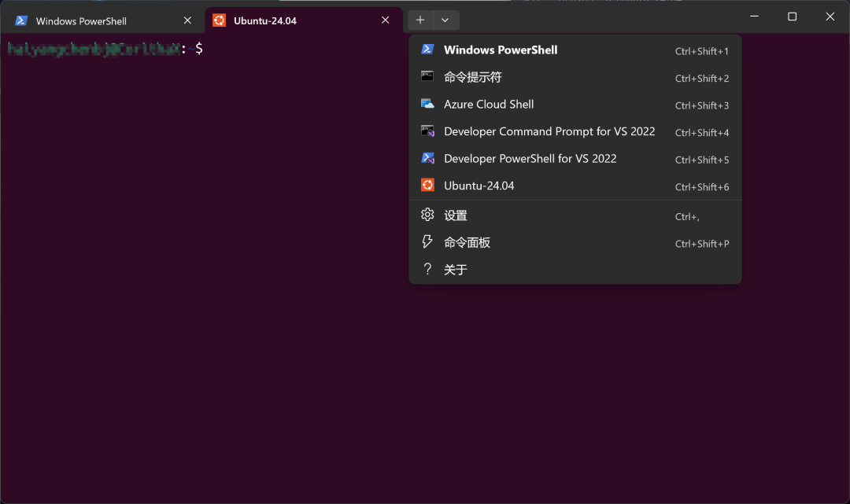Click Developer PowerShell VS 2022 icon
Viewport: 850px width, 504px height.
[x=427, y=158]
